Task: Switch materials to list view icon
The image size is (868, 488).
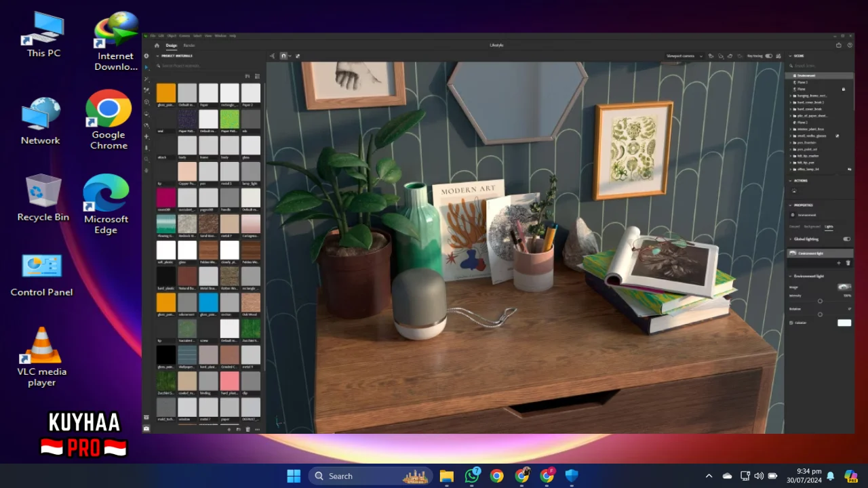Action: [x=257, y=76]
